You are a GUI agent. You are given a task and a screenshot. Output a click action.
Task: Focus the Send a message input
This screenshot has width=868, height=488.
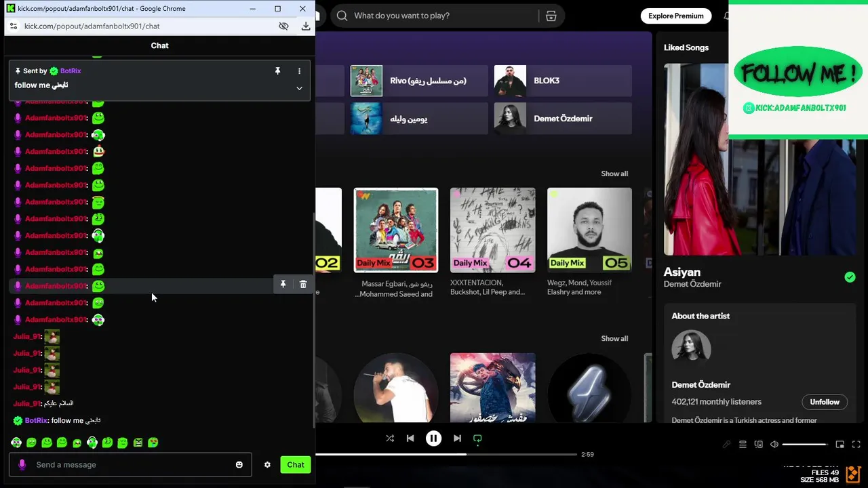tap(130, 464)
